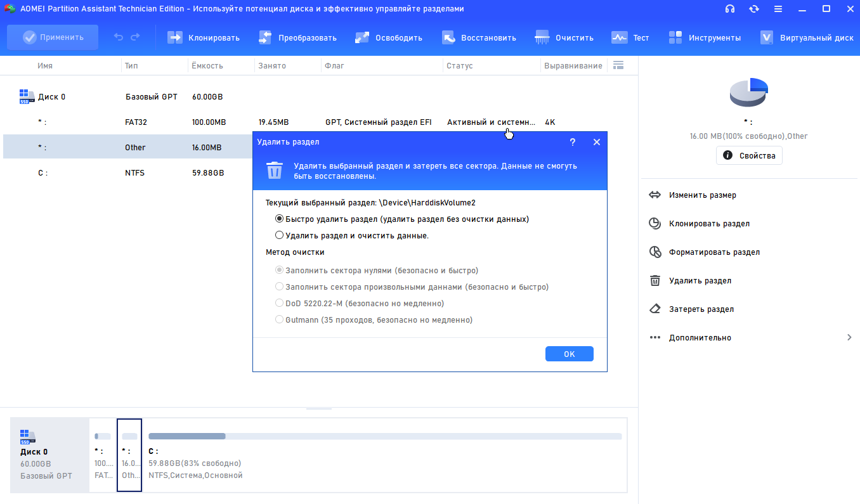Click the Wipe icon (Очистить) in toolbar
This screenshot has width=860, height=504.
(x=542, y=37)
